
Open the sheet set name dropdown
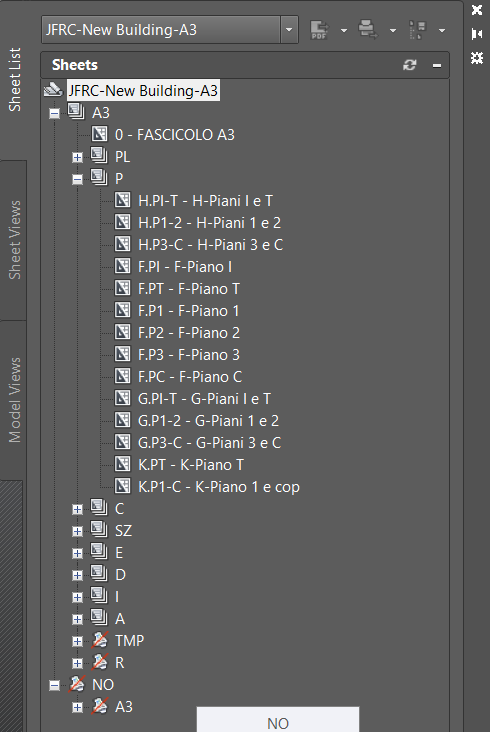[289, 30]
